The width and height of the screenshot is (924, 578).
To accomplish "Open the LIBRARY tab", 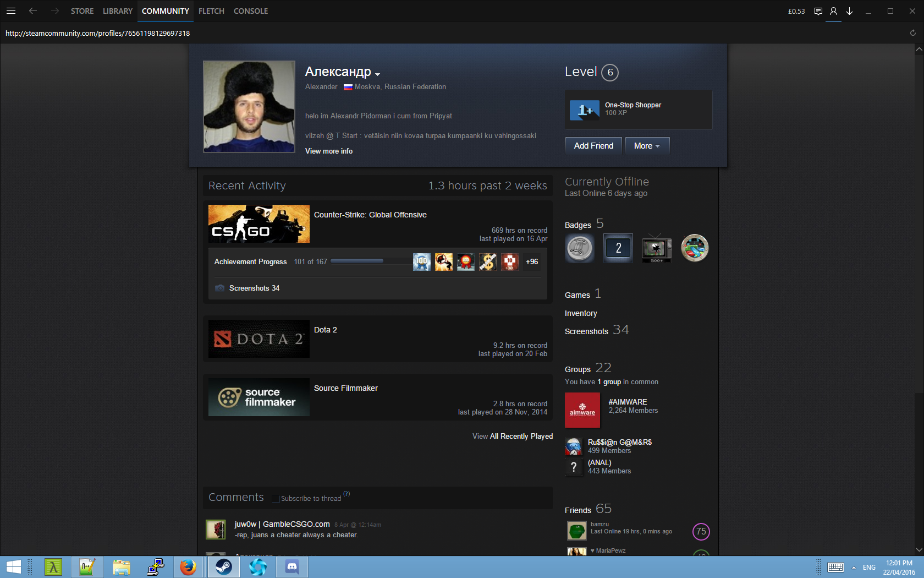I will 117,11.
